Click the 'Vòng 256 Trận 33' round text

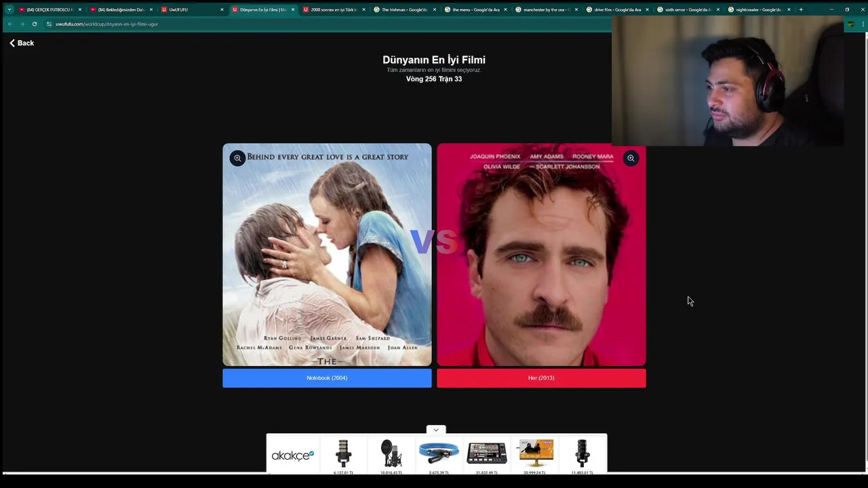click(434, 79)
